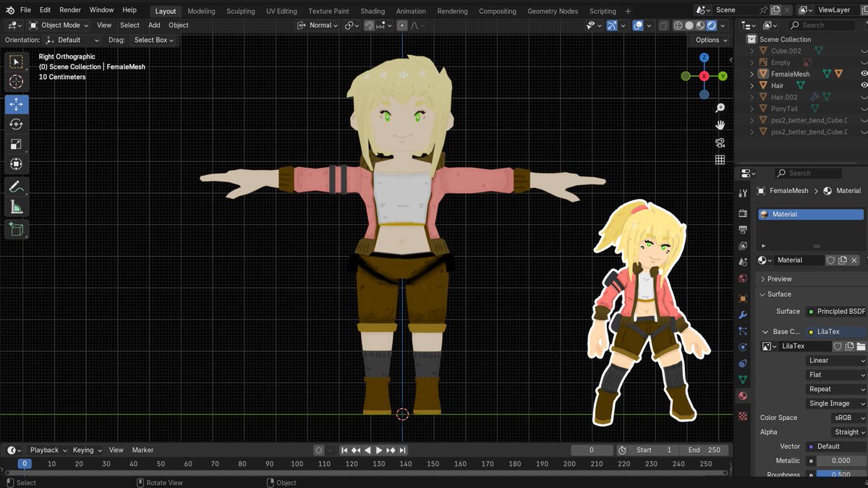Toggle auto keying record button

click(x=319, y=450)
